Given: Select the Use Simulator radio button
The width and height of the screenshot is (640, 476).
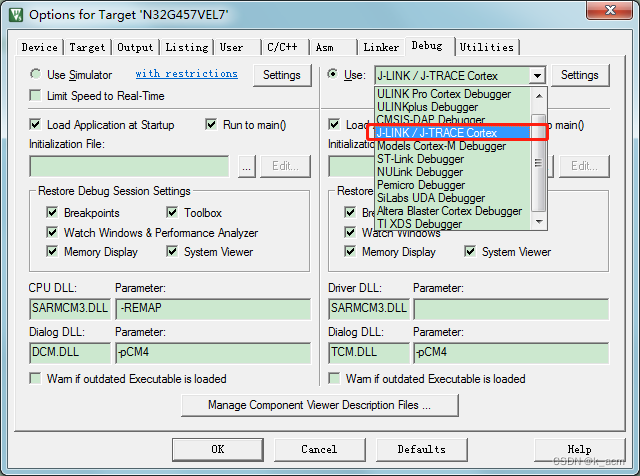Looking at the screenshot, I should click(36, 74).
